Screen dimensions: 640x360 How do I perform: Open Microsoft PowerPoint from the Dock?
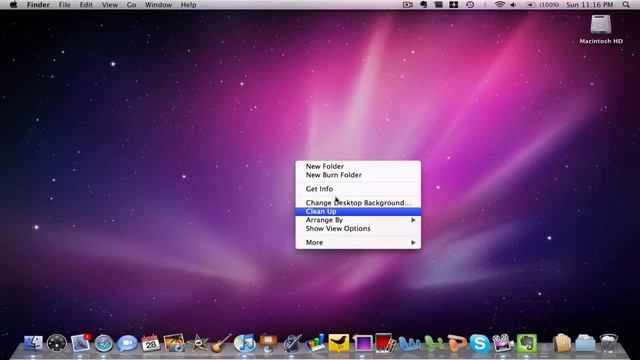[456, 344]
